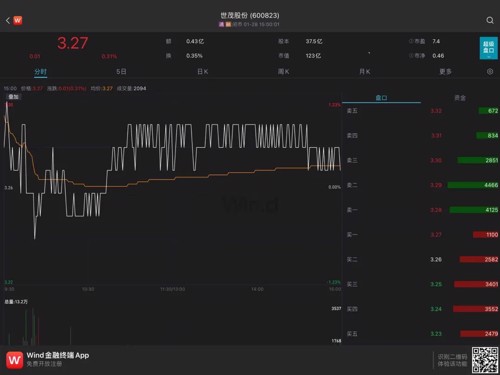This screenshot has width=500, height=375.
Task: Tap the Wind App logo in bottom banner
Action: coord(15,360)
